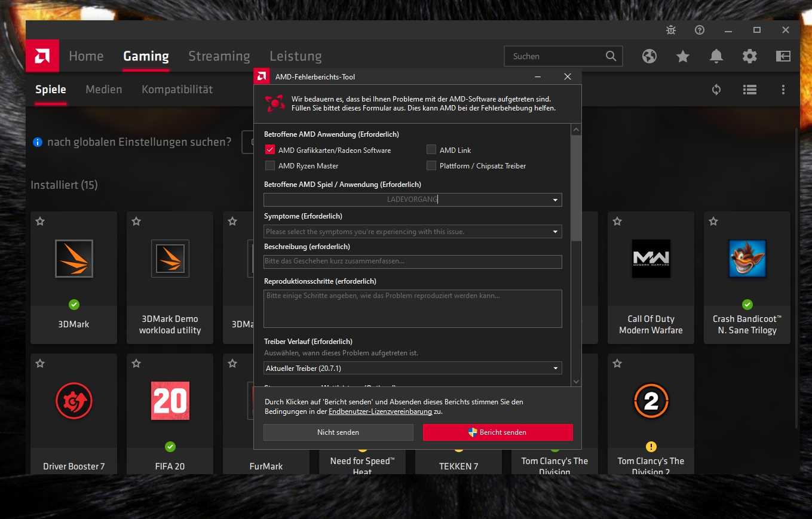
Task: Check the AMD Ryzen Master checkbox
Action: [270, 165]
